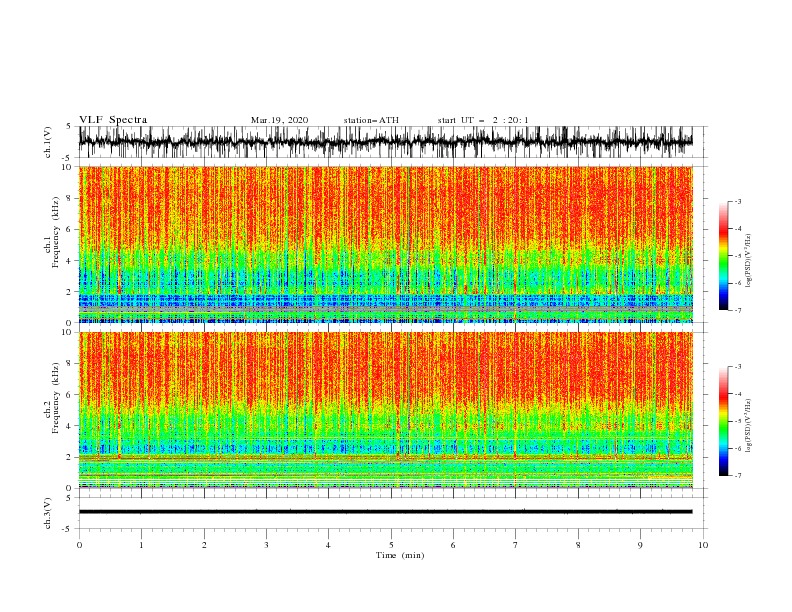Click the time axis tick label "7"
The height and width of the screenshot is (612, 792).
pyautogui.click(x=515, y=545)
